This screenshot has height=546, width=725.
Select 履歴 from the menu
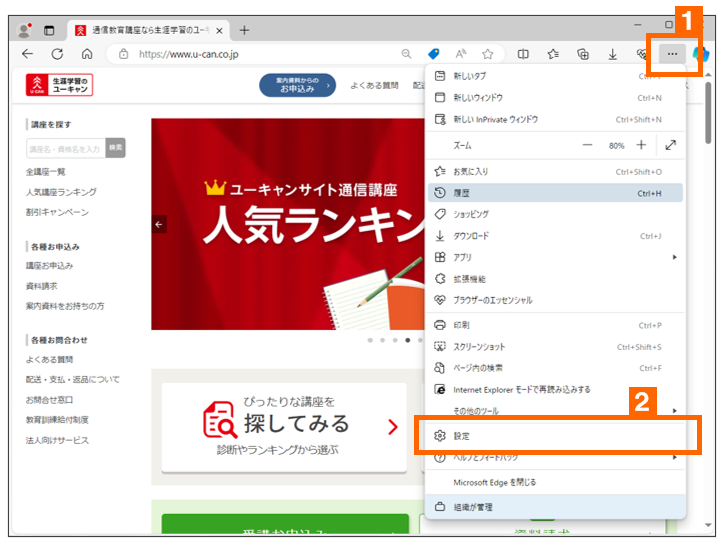555,192
